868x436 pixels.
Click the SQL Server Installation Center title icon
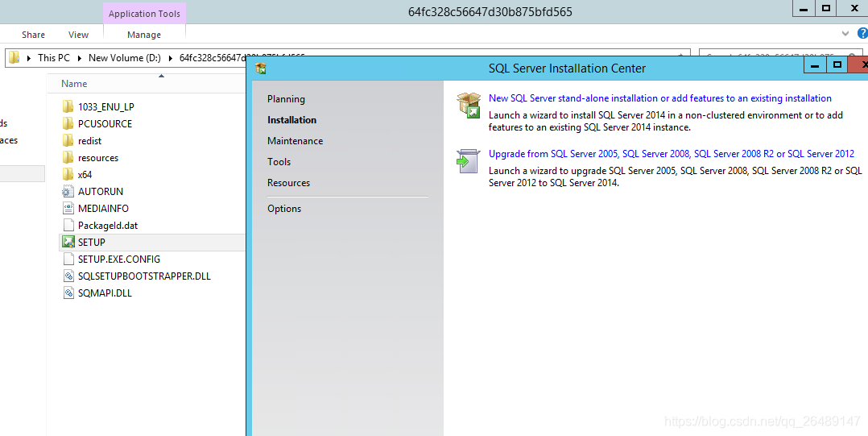pos(261,69)
